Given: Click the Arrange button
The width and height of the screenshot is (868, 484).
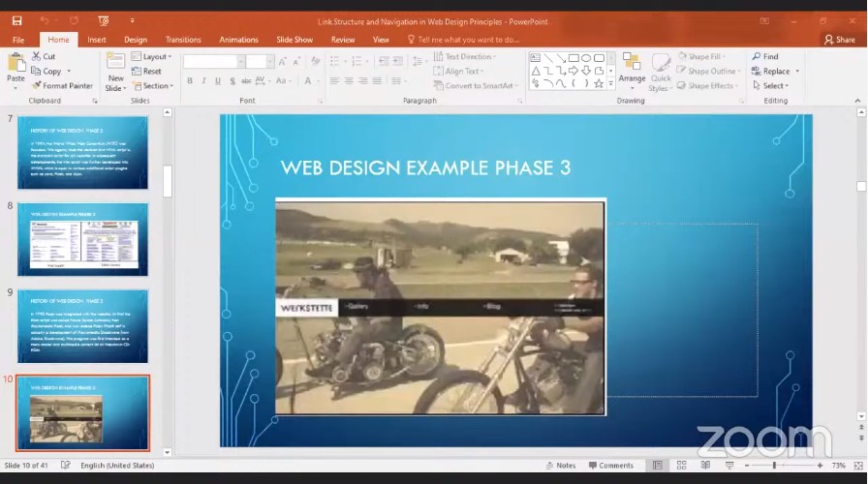Looking at the screenshot, I should click(x=632, y=71).
